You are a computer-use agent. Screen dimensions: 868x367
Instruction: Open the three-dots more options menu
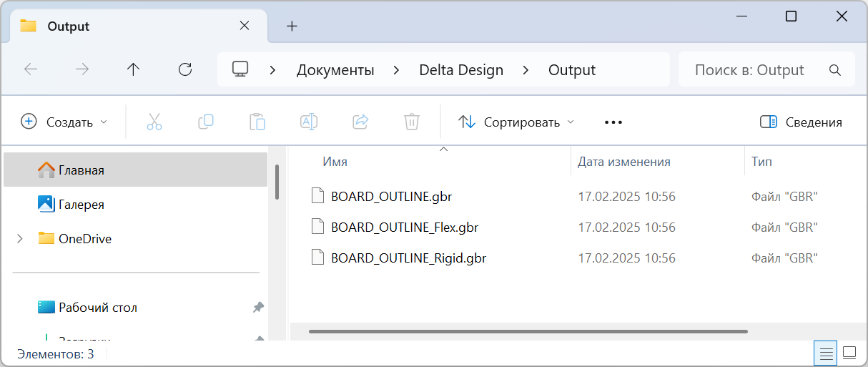point(613,122)
